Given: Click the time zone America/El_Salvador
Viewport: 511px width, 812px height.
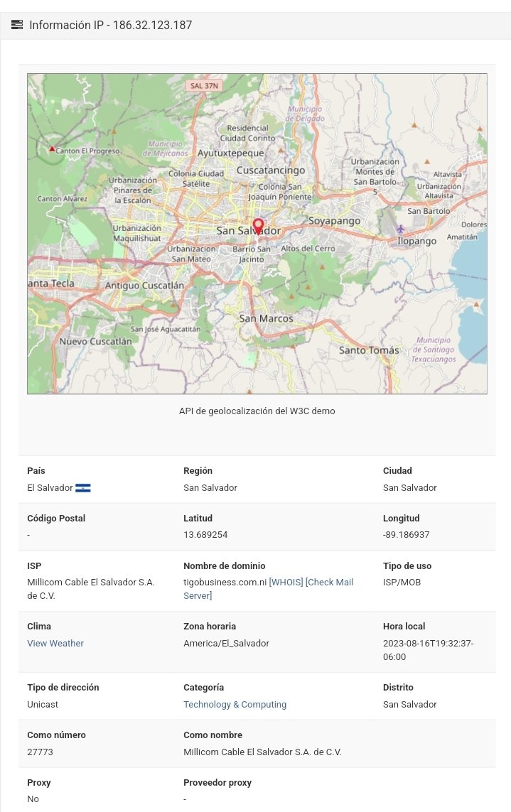Looking at the screenshot, I should pos(227,643).
